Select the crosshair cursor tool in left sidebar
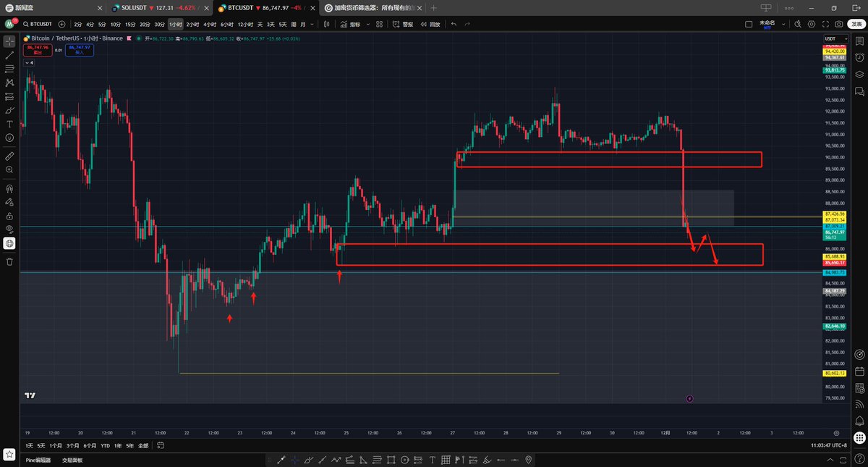 pos(9,41)
